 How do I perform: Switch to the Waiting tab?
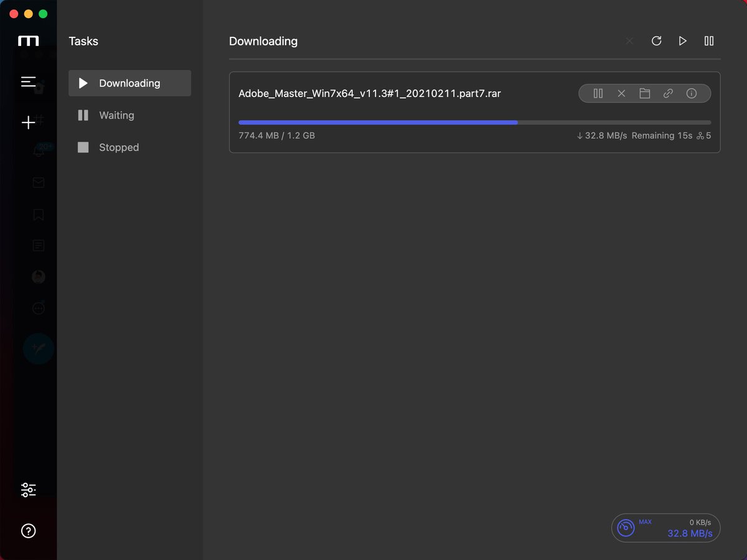tap(129, 115)
